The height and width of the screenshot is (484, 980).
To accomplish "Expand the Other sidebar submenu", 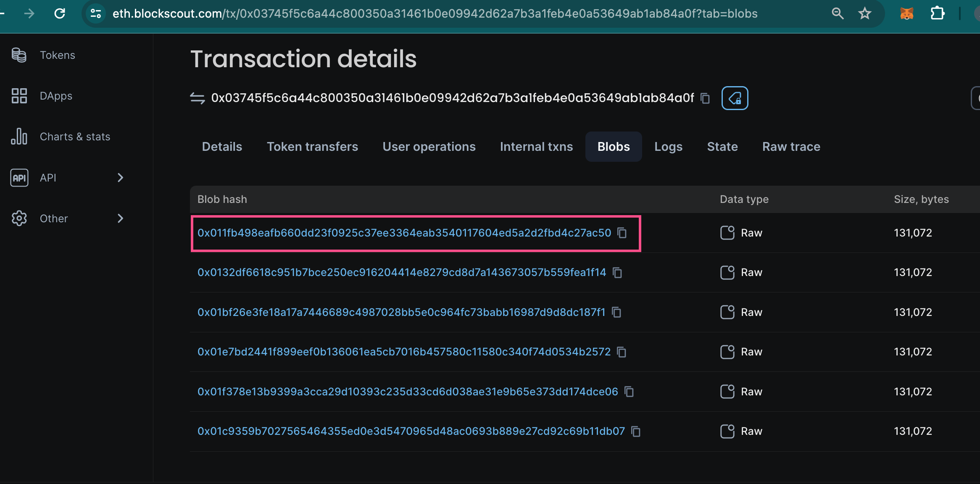I will coord(120,218).
